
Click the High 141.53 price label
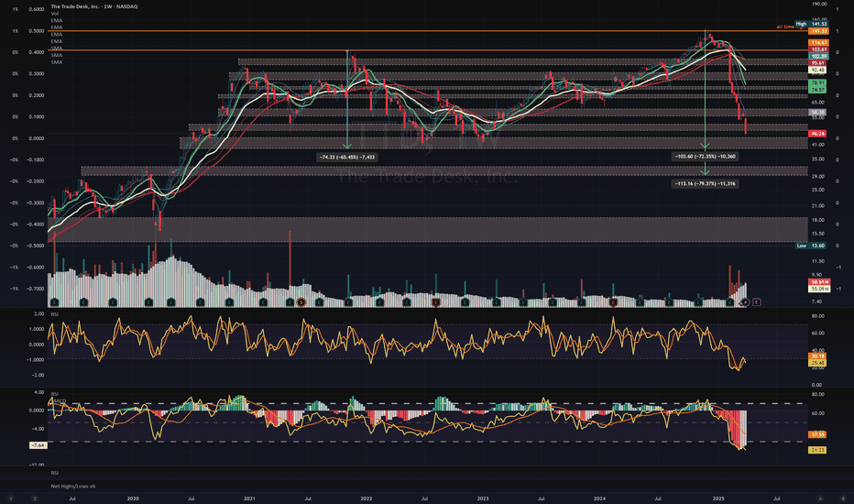pyautogui.click(x=812, y=24)
